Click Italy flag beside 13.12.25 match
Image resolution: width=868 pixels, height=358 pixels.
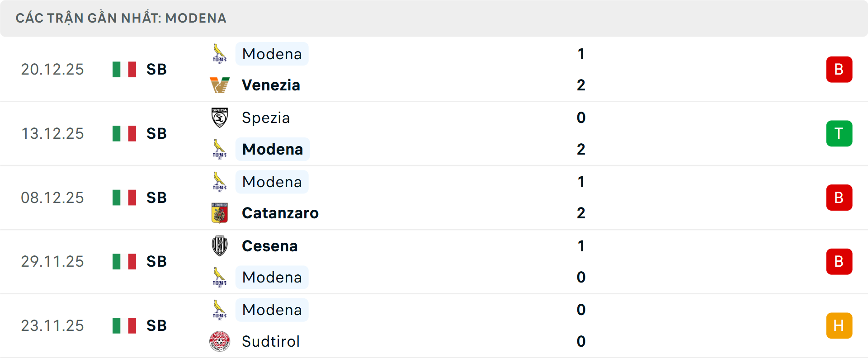tap(124, 133)
